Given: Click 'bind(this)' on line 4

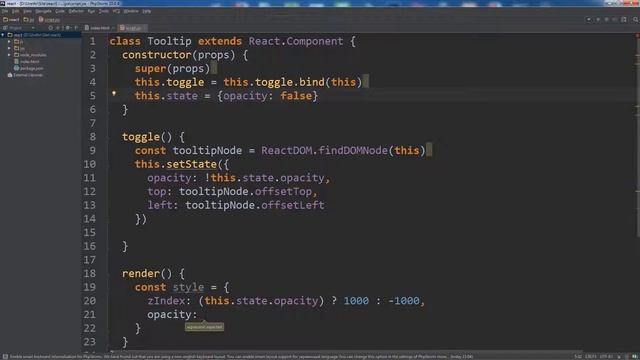Looking at the screenshot, I should 331,82.
